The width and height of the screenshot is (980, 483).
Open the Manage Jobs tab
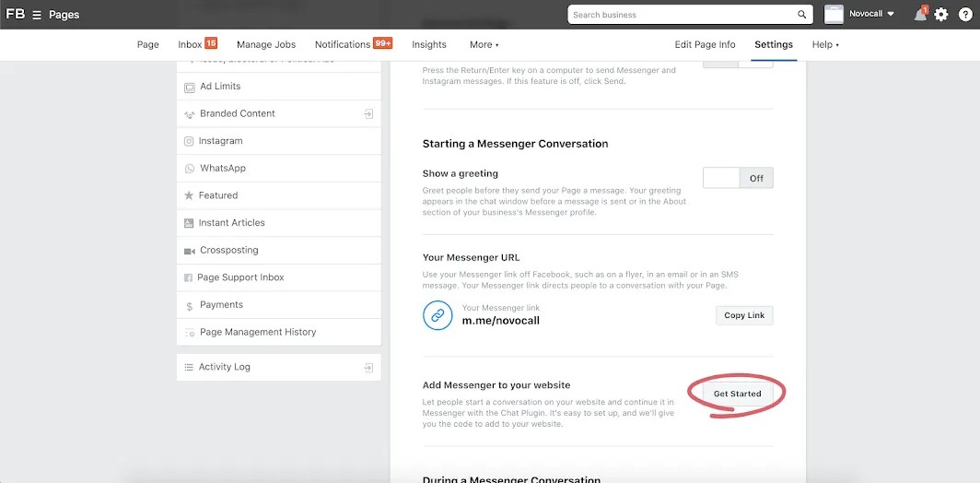266,44
